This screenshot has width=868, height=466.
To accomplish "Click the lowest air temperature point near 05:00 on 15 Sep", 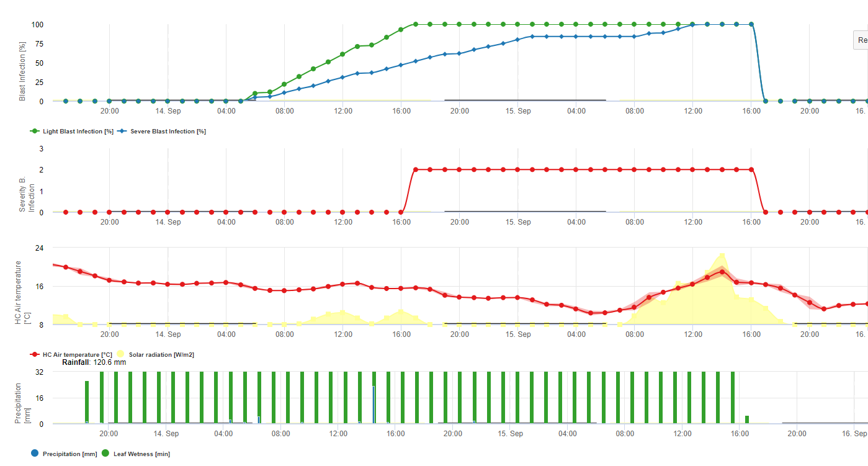I will 591,313.
